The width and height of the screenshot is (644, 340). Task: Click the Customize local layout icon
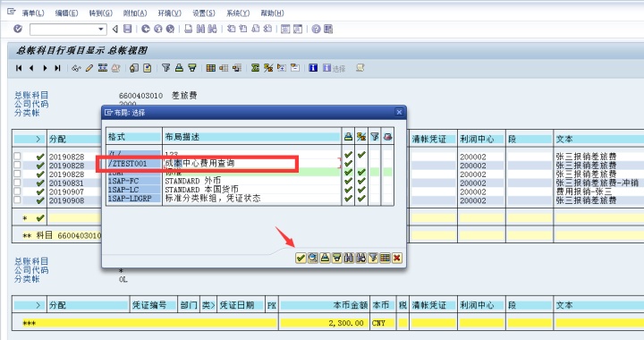328,29
